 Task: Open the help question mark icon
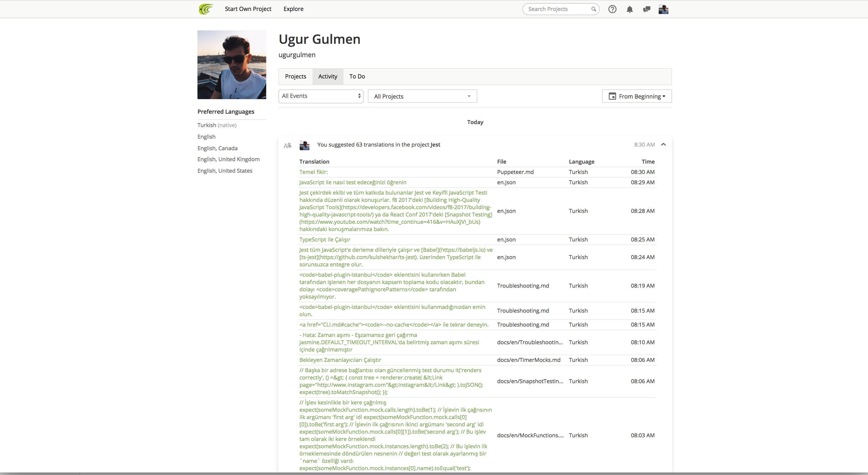click(612, 9)
